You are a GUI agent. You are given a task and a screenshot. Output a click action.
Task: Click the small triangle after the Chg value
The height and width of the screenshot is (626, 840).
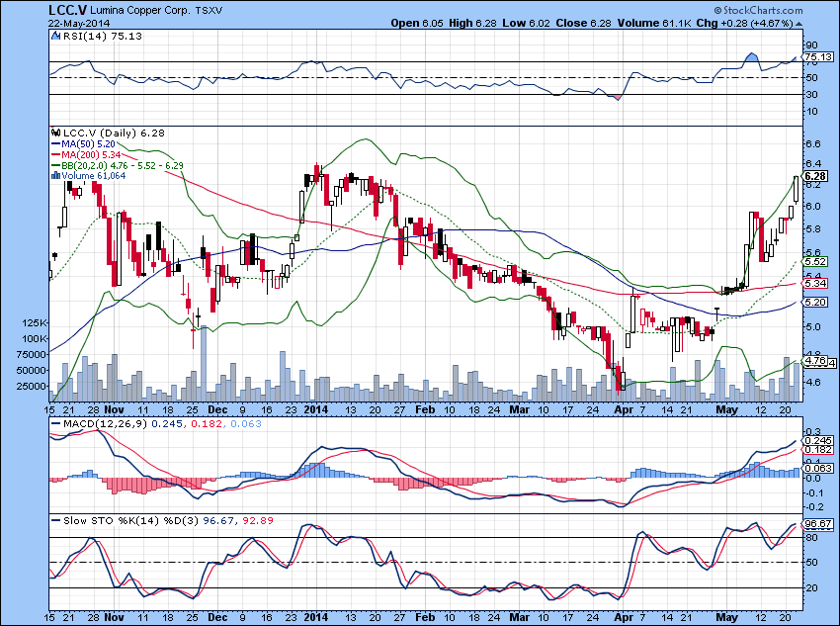[799, 24]
